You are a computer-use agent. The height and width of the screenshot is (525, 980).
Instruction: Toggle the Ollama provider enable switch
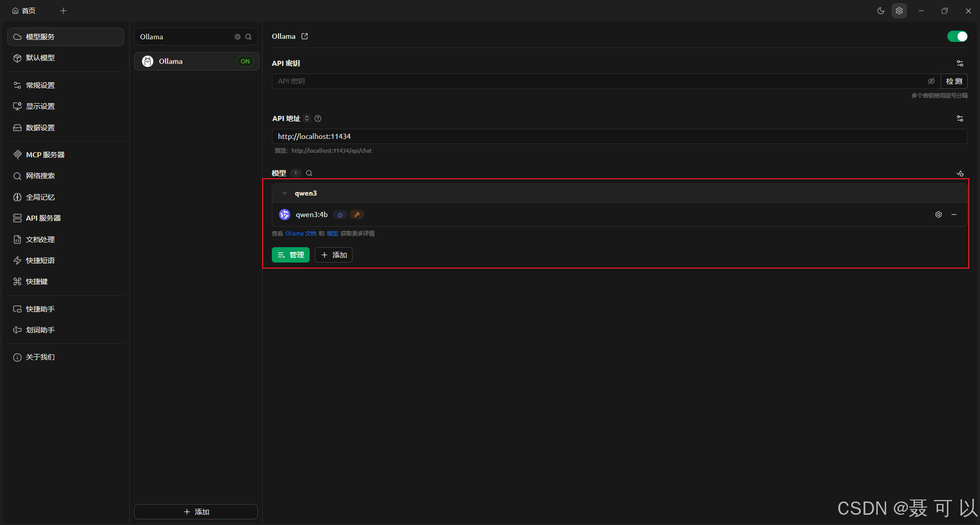coord(957,36)
